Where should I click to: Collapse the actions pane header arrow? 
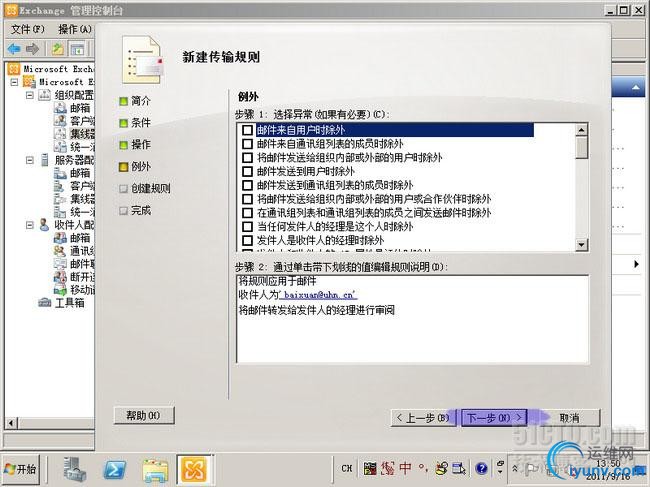635,87
